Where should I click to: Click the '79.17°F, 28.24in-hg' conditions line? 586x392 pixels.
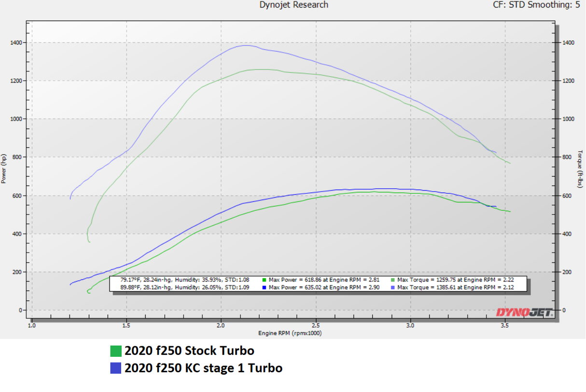186,280
